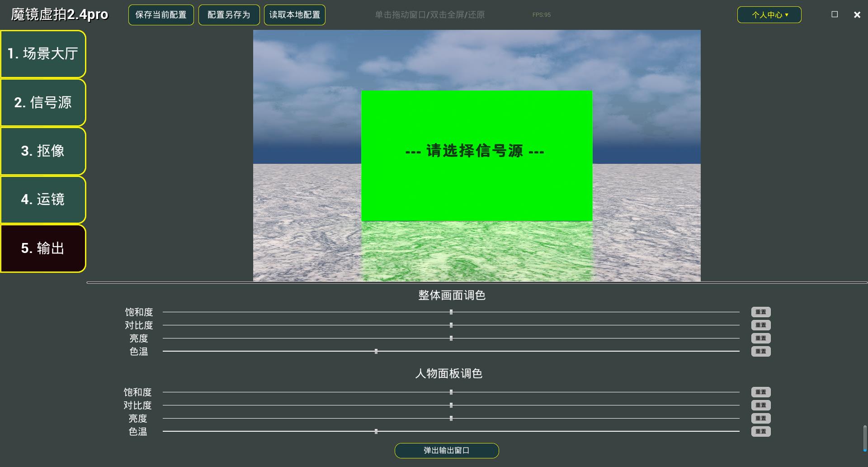Viewport: 868px width, 467px height.
Task: Reset the 饱和度 slider in 整体画面调色
Action: 761,312
